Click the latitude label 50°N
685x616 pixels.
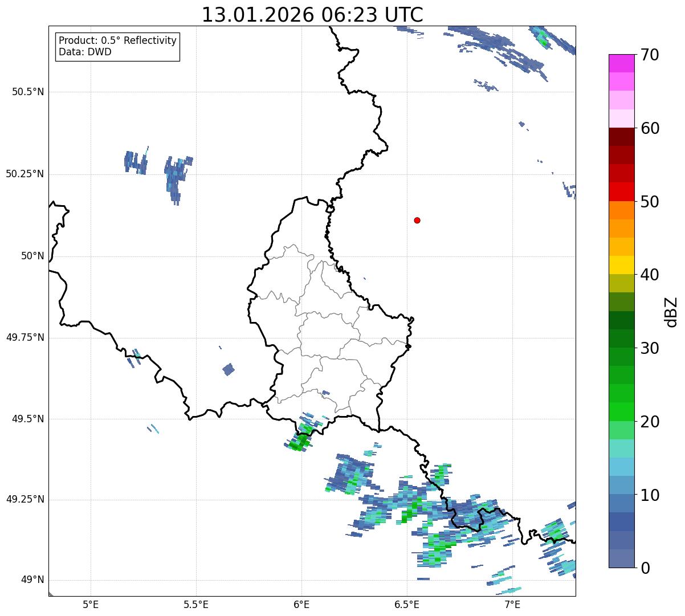(x=32, y=256)
